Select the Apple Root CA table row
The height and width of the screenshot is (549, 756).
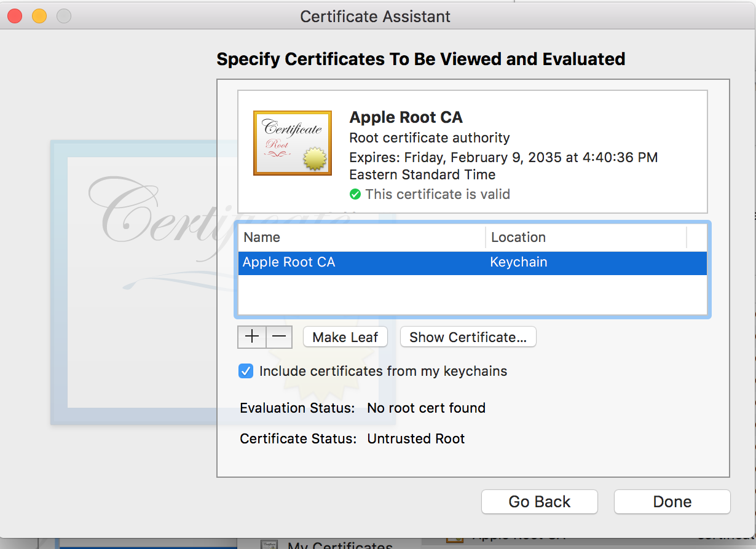coord(472,262)
